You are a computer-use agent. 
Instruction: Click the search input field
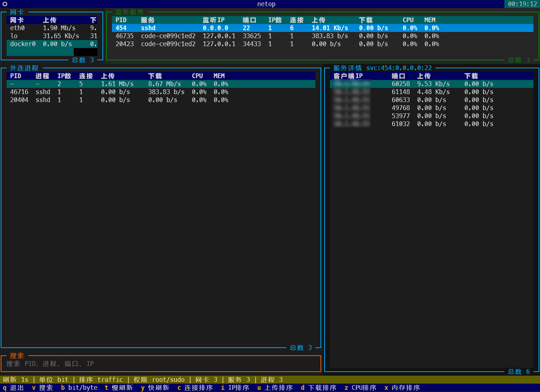[161, 364]
